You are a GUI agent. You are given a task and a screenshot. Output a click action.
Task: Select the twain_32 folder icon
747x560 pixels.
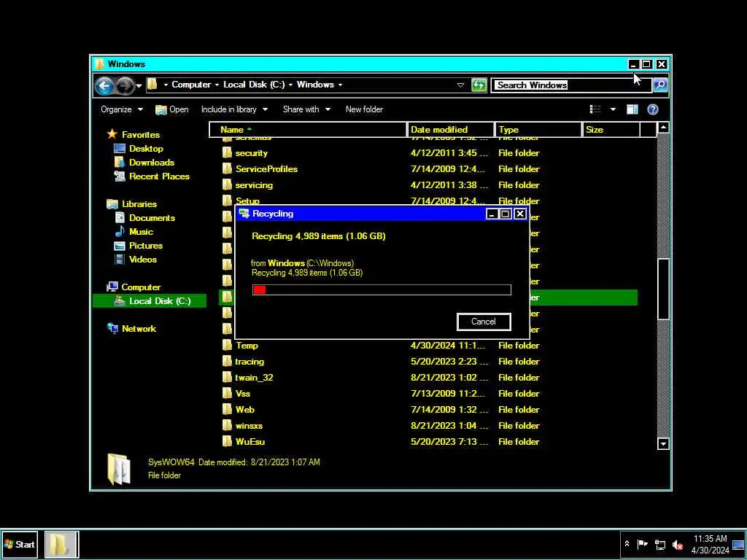(x=228, y=378)
